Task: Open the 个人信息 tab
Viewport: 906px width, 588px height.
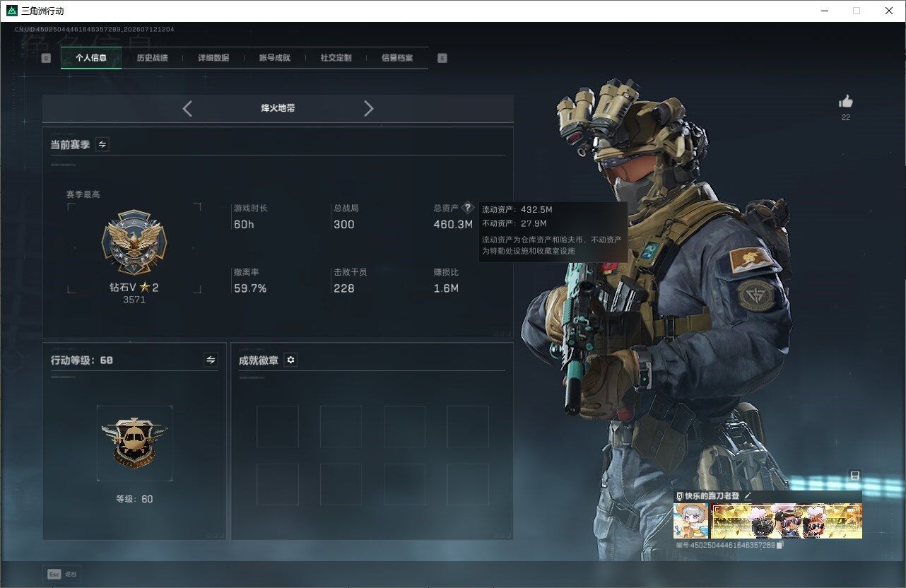Action: [x=91, y=58]
